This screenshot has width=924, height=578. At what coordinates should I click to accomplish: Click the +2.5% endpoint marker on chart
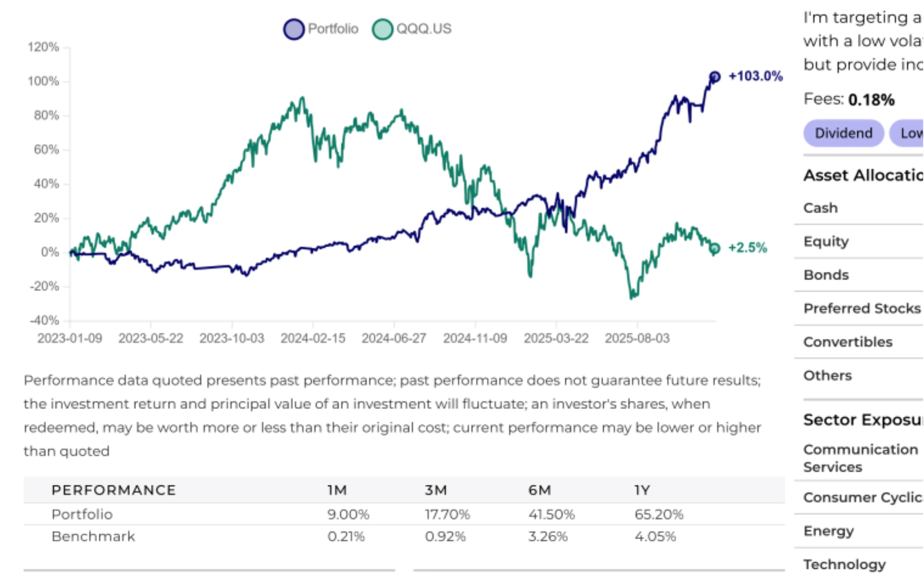click(x=715, y=249)
